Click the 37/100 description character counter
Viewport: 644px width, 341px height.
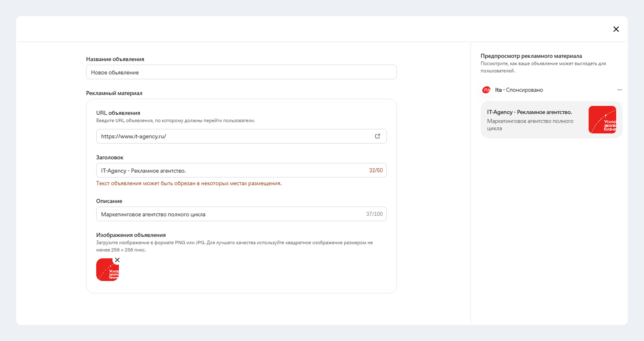[x=374, y=214]
